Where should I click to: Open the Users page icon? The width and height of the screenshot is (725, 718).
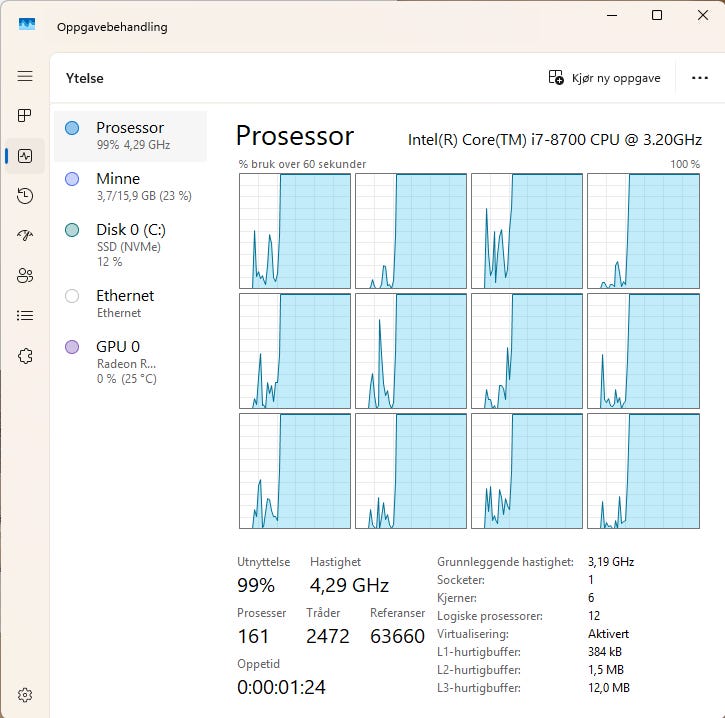point(25,276)
